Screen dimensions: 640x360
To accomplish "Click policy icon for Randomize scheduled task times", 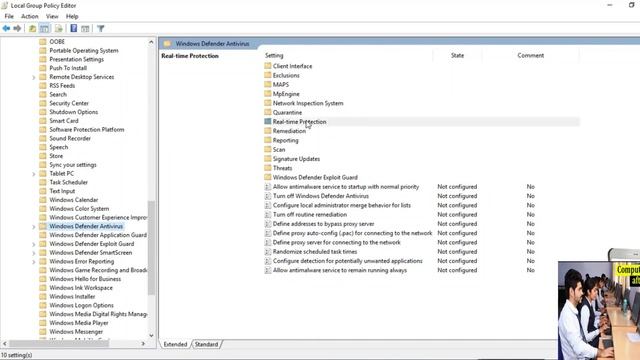I will [268, 251].
